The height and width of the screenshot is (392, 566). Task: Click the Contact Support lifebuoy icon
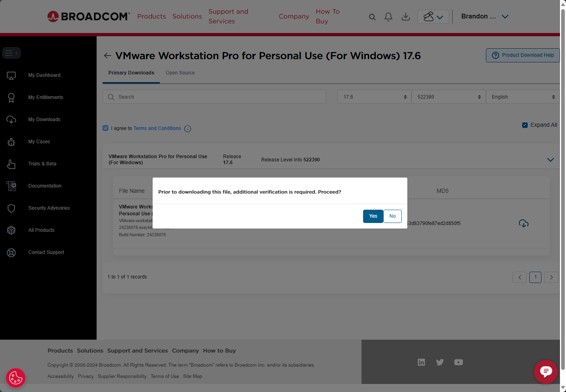pos(11,253)
